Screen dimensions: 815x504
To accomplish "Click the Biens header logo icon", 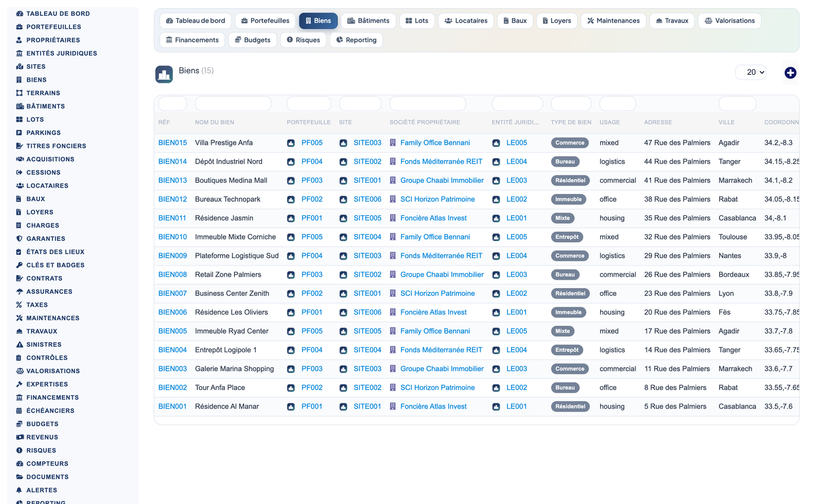I will (164, 74).
